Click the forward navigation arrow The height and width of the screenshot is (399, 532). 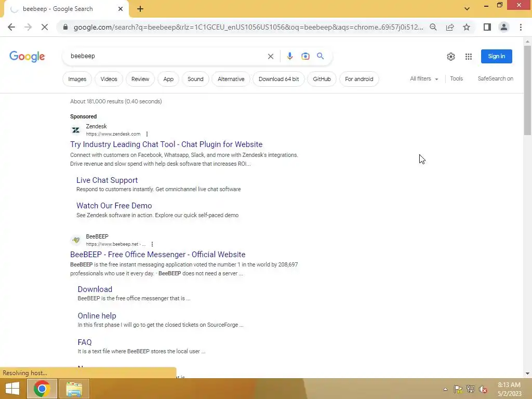pyautogui.click(x=28, y=27)
